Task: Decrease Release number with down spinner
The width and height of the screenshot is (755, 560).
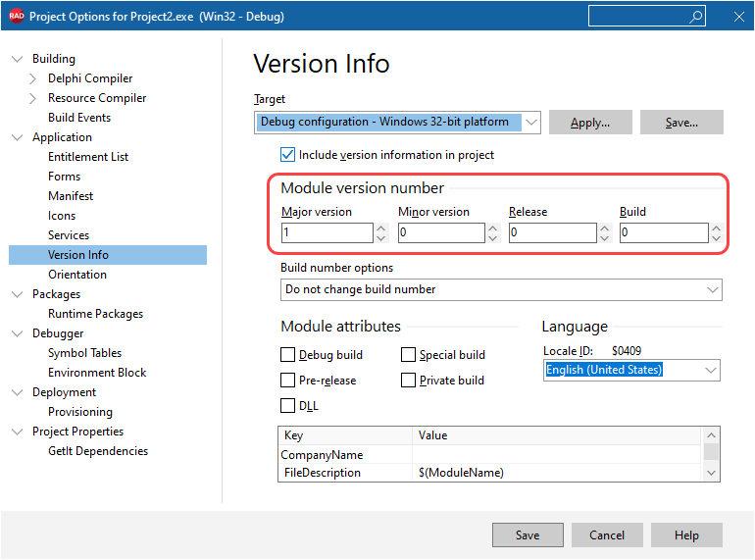Action: coord(605,238)
